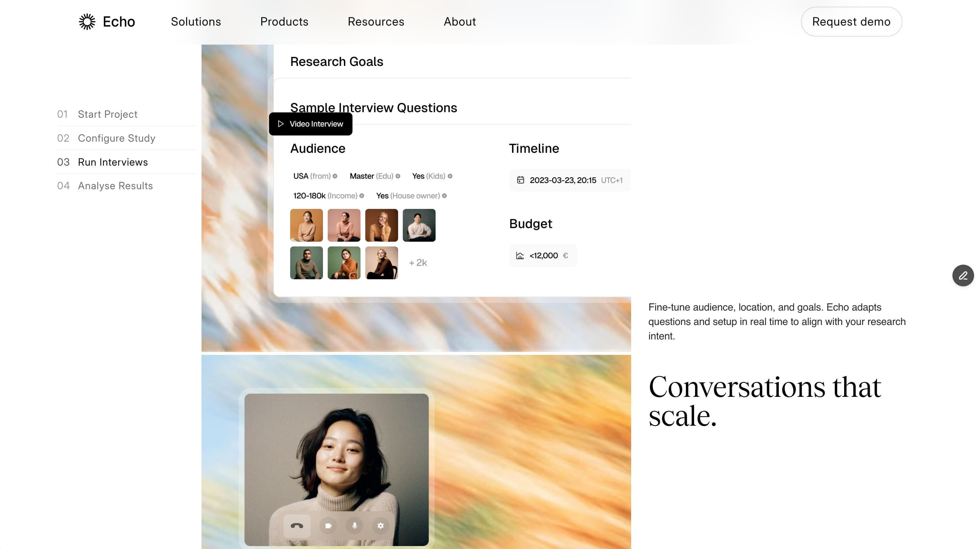
Task: Click the Echo sunburst logo icon
Action: 87,22
